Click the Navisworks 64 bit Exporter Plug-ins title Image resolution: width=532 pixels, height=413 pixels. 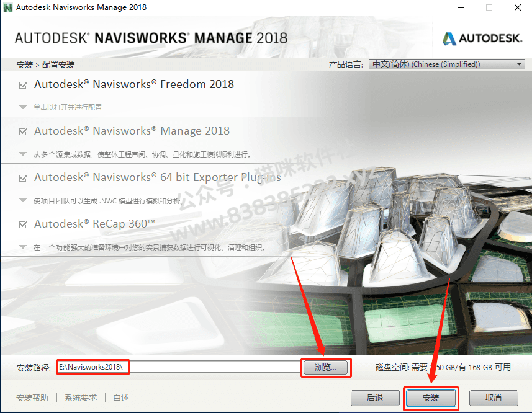[158, 177]
